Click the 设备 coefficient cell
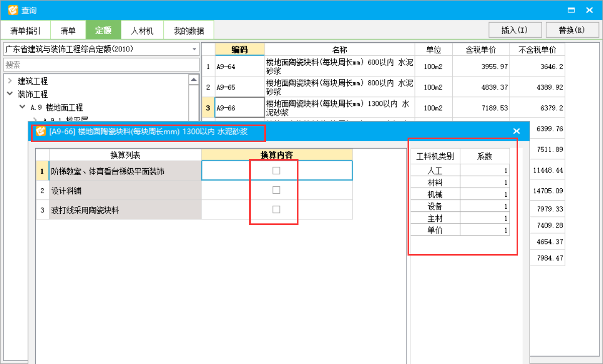603x364 pixels. pos(484,206)
